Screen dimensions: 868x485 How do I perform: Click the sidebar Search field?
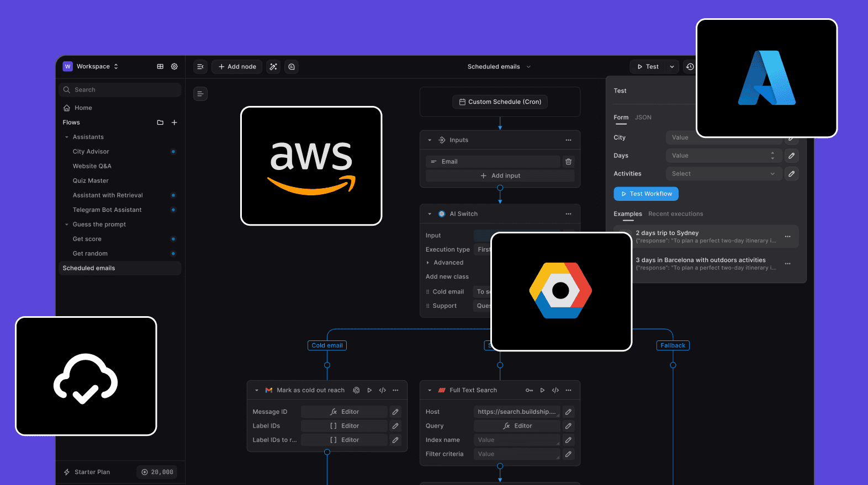119,90
